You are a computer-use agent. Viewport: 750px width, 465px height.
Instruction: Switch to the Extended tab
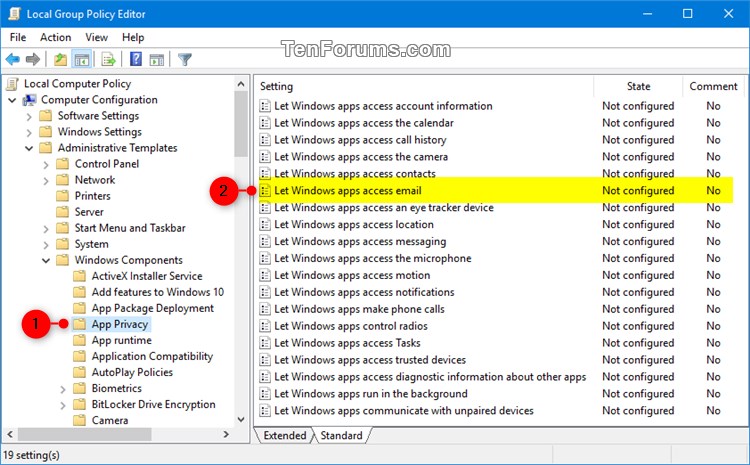(285, 435)
